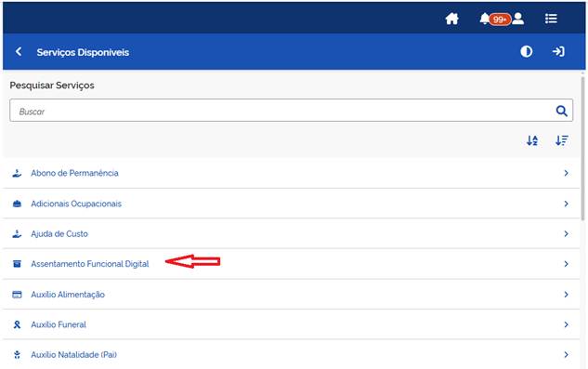This screenshot has width=588, height=369.
Task: Open the list menu icon in top bar
Action: pos(551,19)
